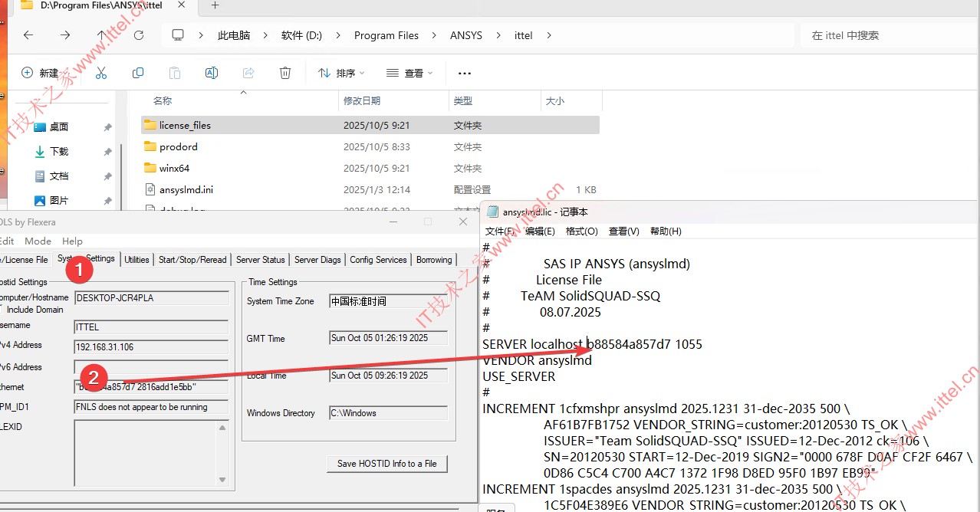Click the Rename icon in Explorer toolbar

point(212,73)
